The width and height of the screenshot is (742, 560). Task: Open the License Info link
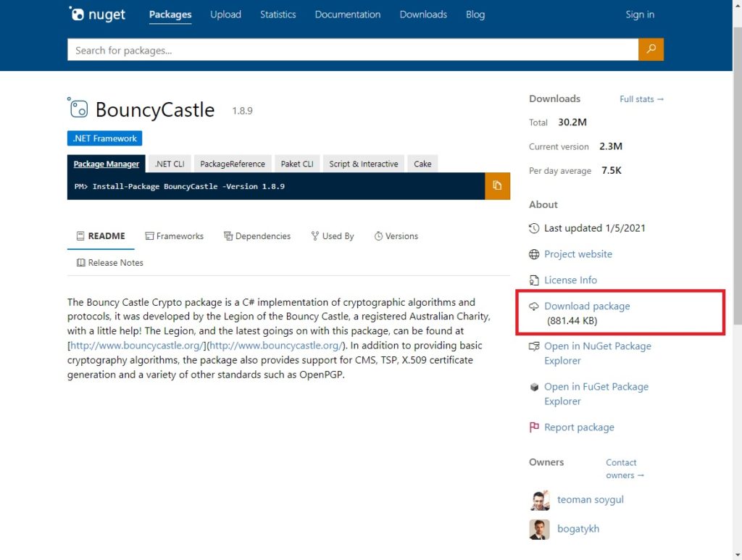pos(570,280)
